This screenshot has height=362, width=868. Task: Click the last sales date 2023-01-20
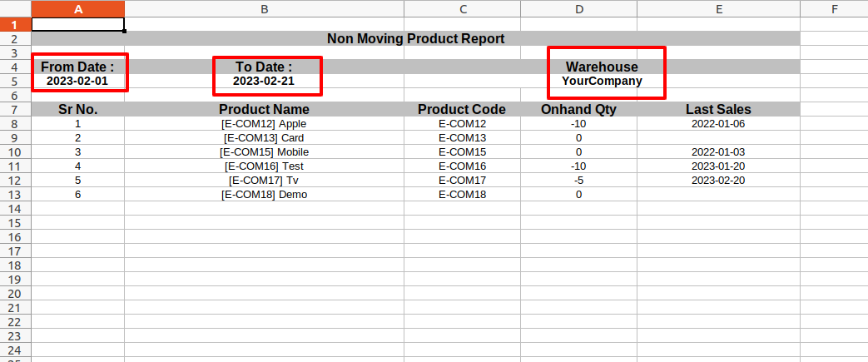[x=718, y=166]
